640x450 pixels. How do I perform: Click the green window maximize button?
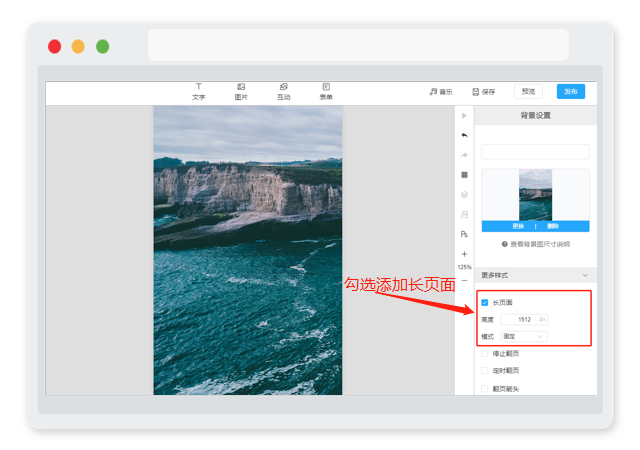tap(102, 47)
